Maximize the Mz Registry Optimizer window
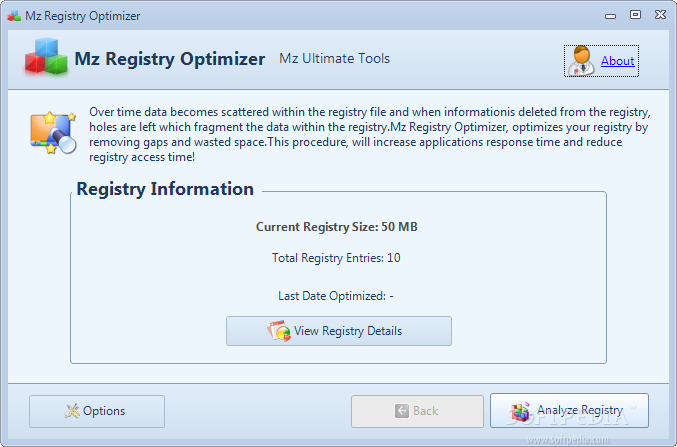 635,15
